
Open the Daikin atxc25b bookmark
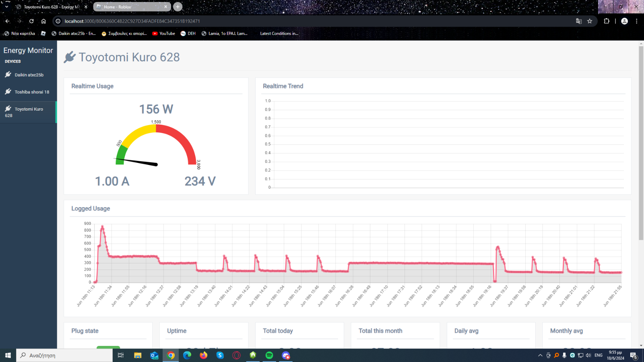(x=74, y=33)
